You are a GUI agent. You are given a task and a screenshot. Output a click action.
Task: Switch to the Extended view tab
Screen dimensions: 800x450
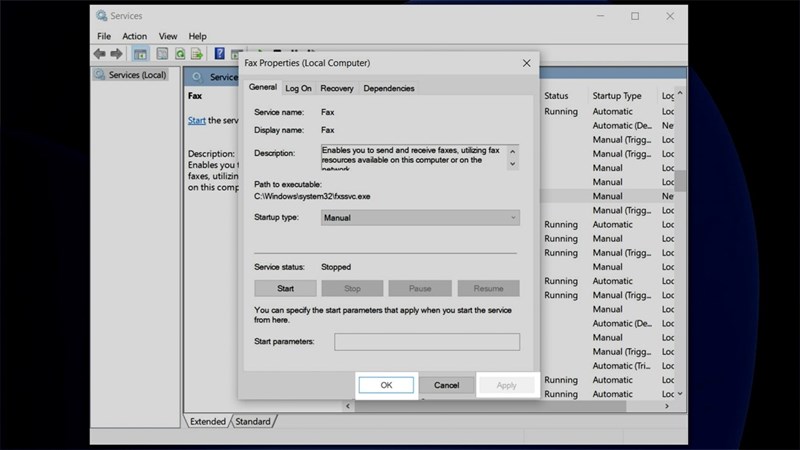pos(208,421)
